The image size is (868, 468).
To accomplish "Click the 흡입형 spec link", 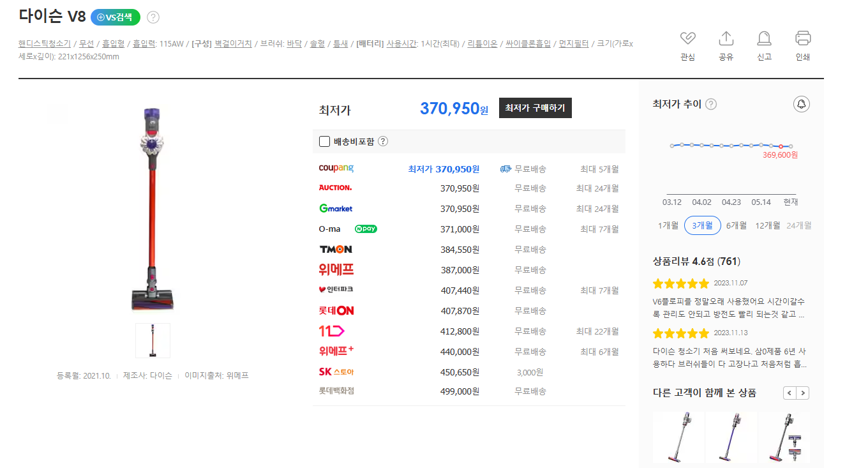I will click(114, 44).
